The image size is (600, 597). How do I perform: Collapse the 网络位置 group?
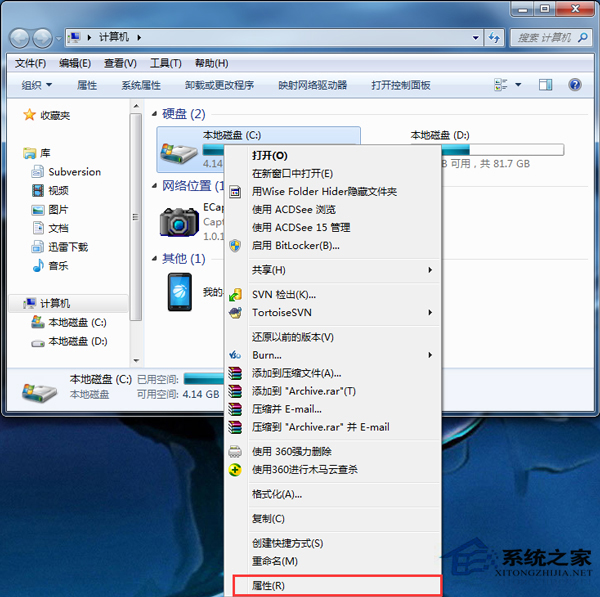pyautogui.click(x=155, y=186)
